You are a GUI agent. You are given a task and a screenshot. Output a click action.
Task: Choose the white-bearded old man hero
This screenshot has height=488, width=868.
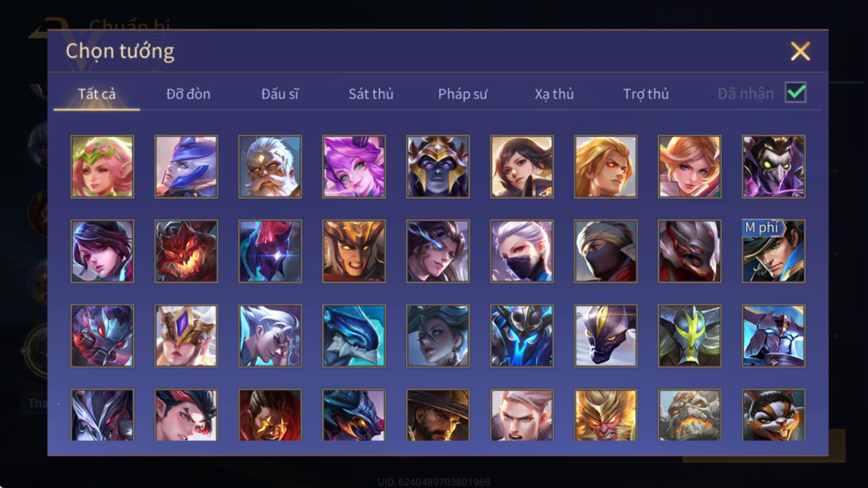[270, 166]
